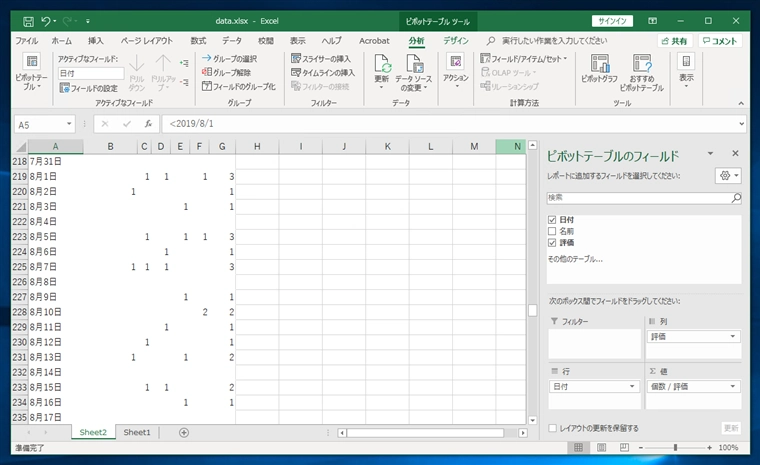Viewport: 760px width, 465px height.
Task: Click the insert function fx icon
Action: pos(148,124)
